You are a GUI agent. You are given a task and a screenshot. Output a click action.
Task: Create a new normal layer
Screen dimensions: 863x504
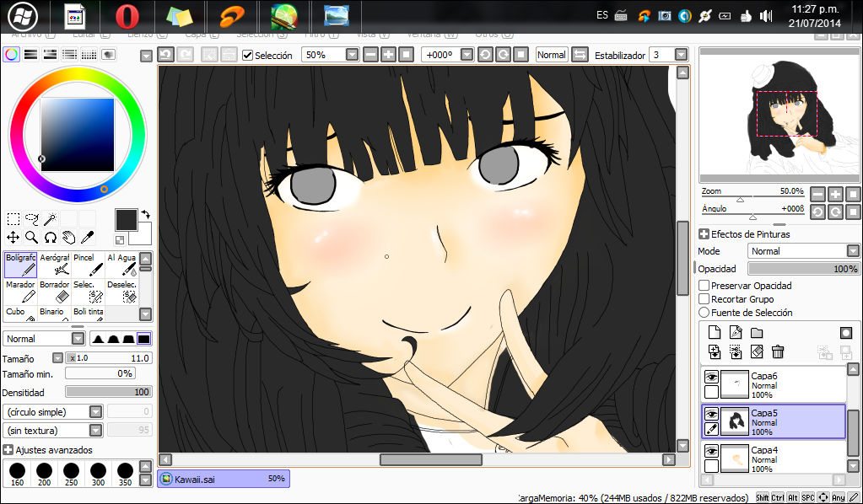(x=715, y=332)
